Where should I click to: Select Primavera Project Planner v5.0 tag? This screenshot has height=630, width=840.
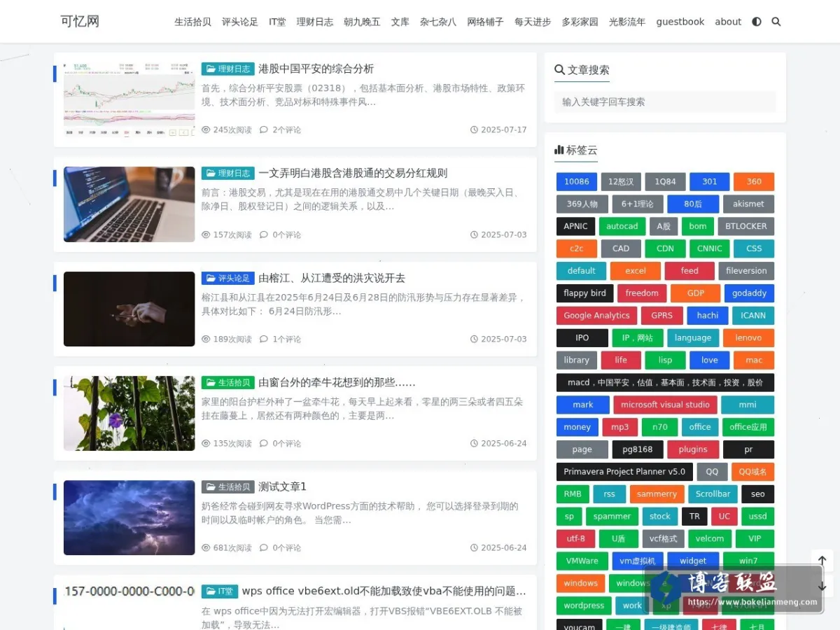[625, 472]
